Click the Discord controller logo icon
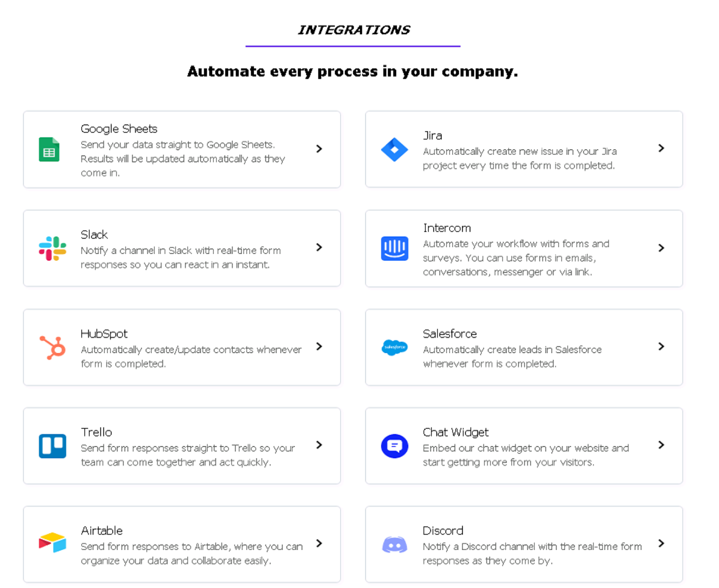This screenshot has width=719, height=588. (x=395, y=545)
